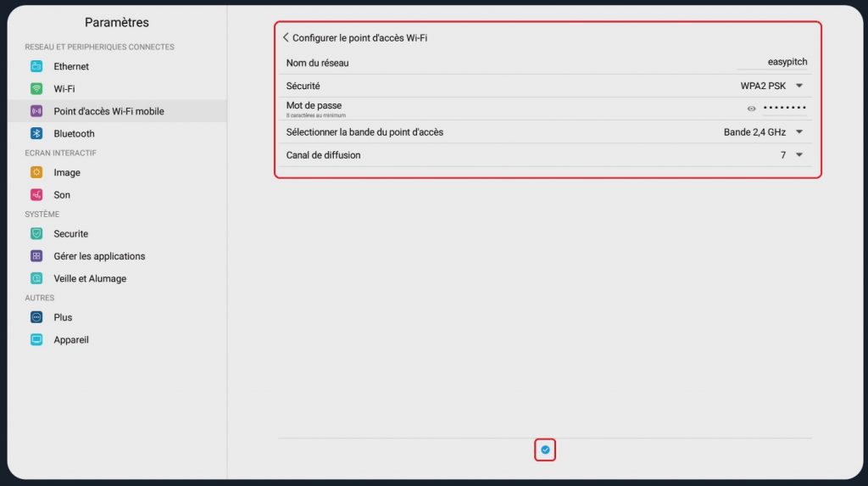Open the Canal de diffusion dropdown
This screenshot has height=486, width=868.
point(792,155)
